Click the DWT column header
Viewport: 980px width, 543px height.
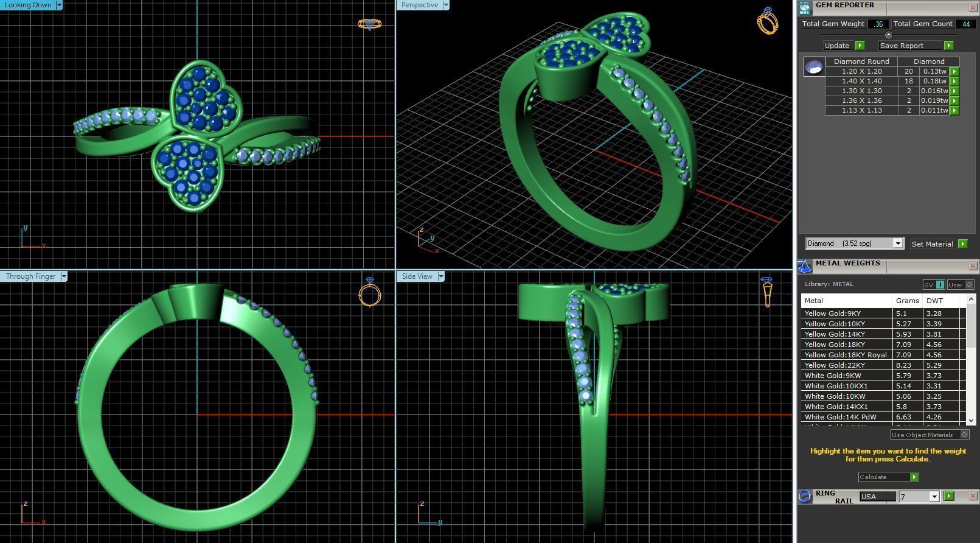click(x=941, y=301)
